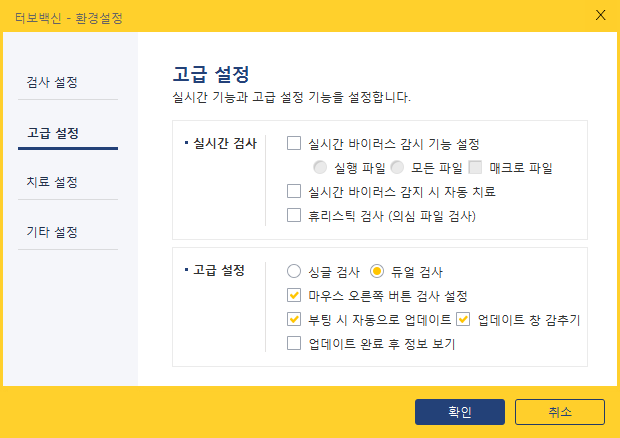Uncheck 마우스 오른쪽 버튼 검사 설정
Screen dimensions: 620x438
(294, 296)
